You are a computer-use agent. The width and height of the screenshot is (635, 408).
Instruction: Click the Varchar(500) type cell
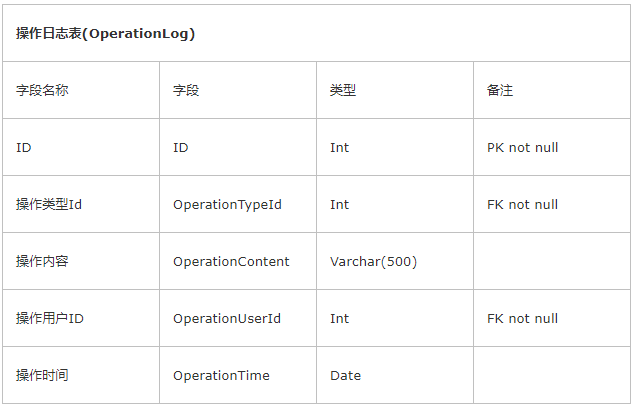(395, 261)
